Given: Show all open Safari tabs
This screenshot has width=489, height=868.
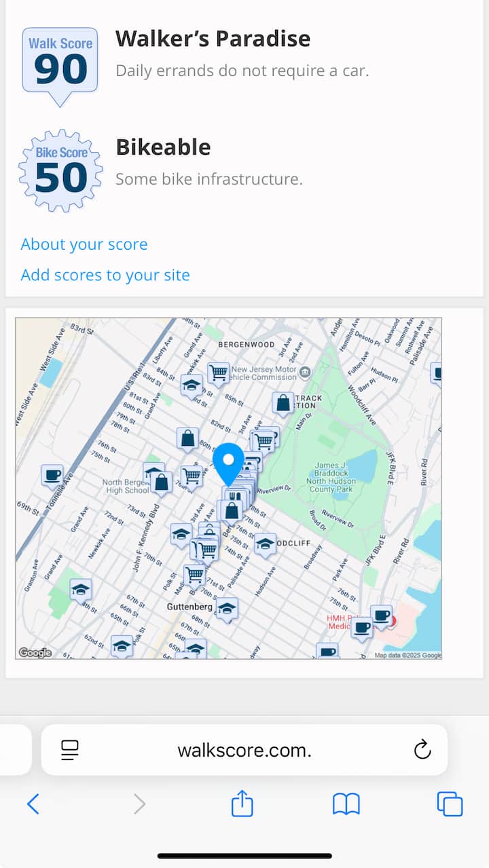Looking at the screenshot, I should pos(450,805).
